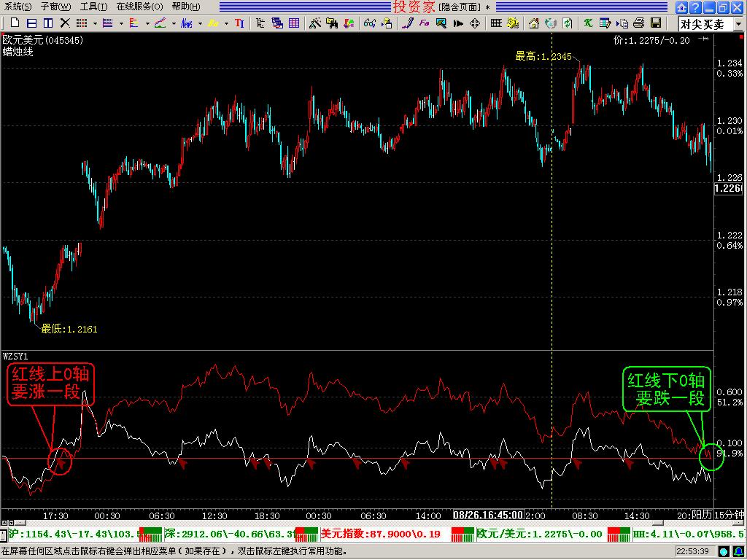Click the cascading windows icon

click(x=277, y=23)
